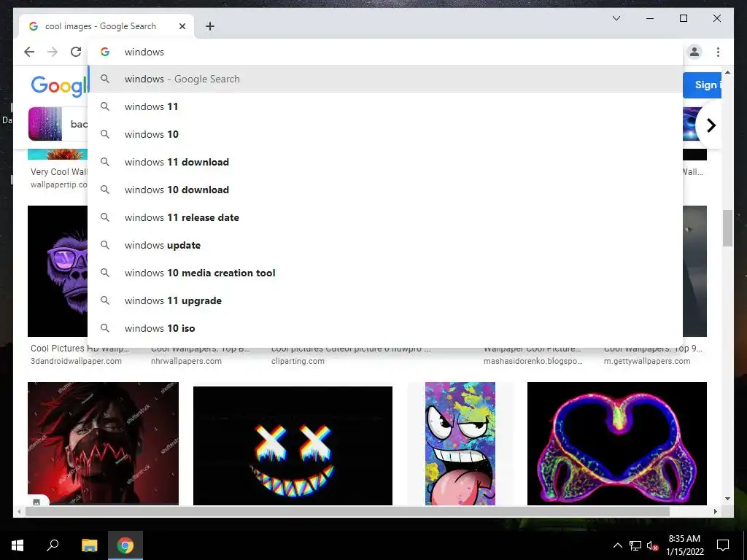The height and width of the screenshot is (560, 747).
Task: Choose the 'windows 10' suggestion
Action: 385,134
